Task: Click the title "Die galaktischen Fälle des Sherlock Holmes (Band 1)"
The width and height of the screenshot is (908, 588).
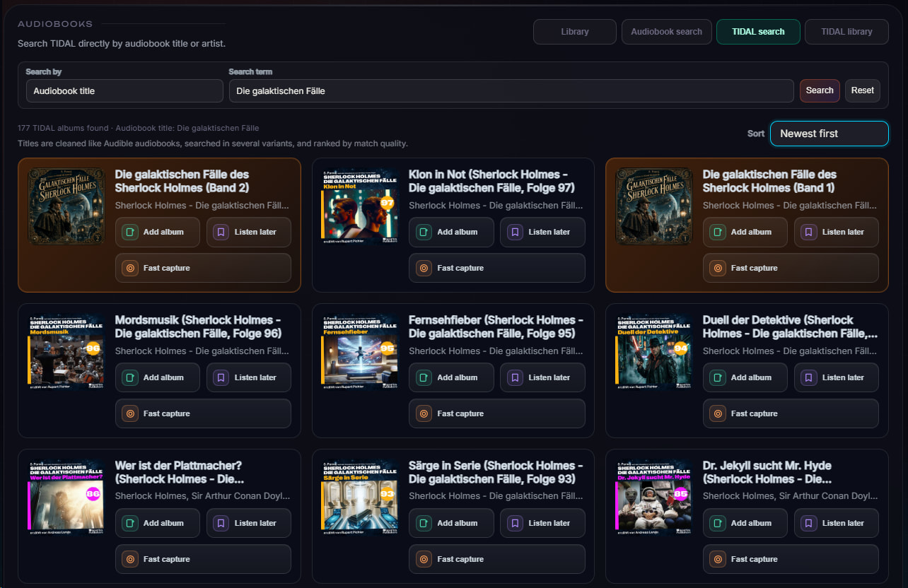Action: click(x=770, y=181)
